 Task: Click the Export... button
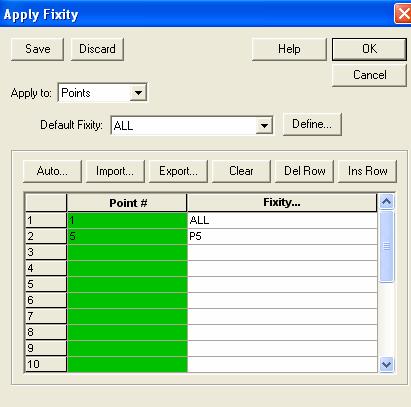tap(178, 171)
